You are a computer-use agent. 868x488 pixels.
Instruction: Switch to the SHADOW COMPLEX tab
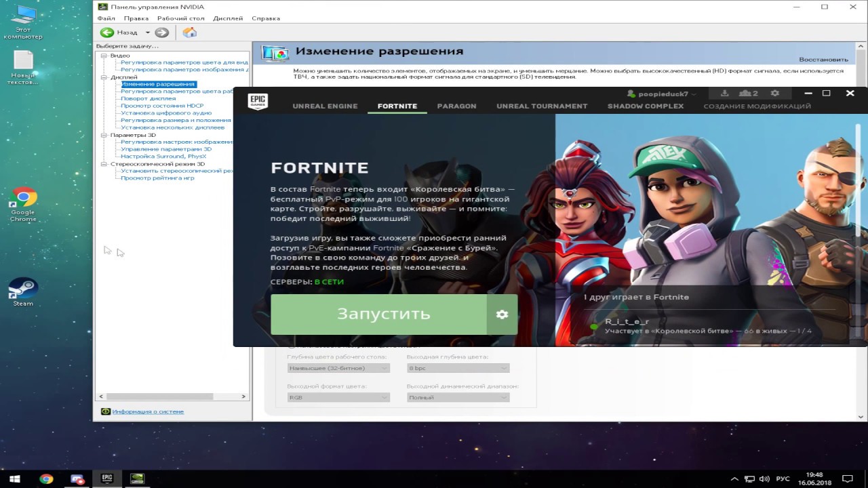pos(646,106)
